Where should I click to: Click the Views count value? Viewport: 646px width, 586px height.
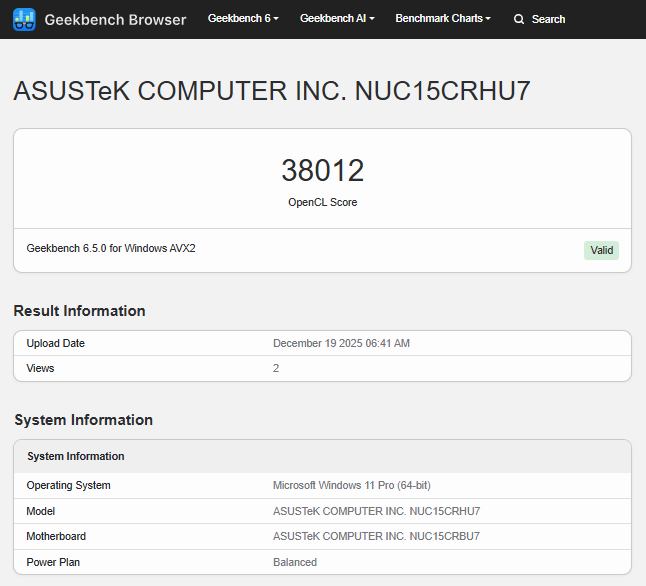[x=276, y=368]
